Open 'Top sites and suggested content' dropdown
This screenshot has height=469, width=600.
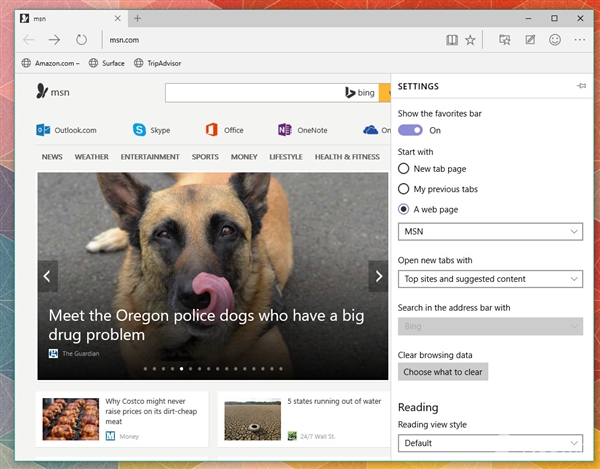490,279
